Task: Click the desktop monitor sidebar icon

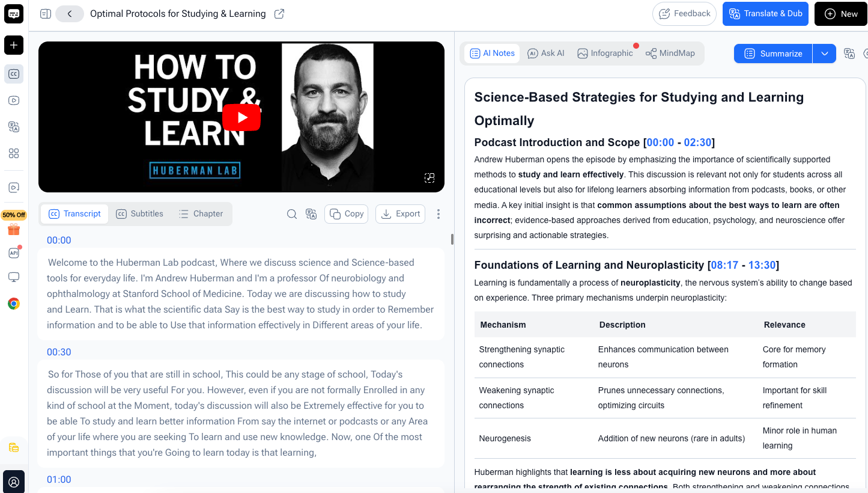Action: click(14, 277)
